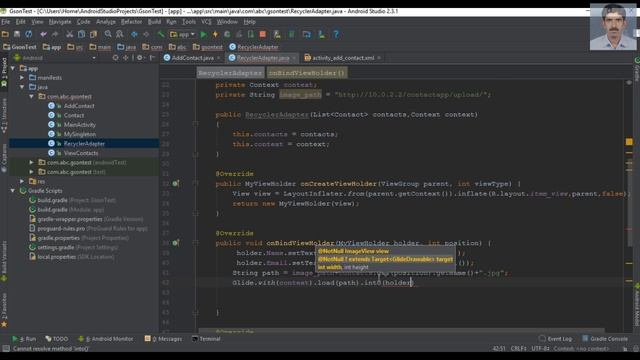Expand the com.abc.gsontest test package
Image resolution: width=640 pixels, height=360 pixels.
point(31,172)
